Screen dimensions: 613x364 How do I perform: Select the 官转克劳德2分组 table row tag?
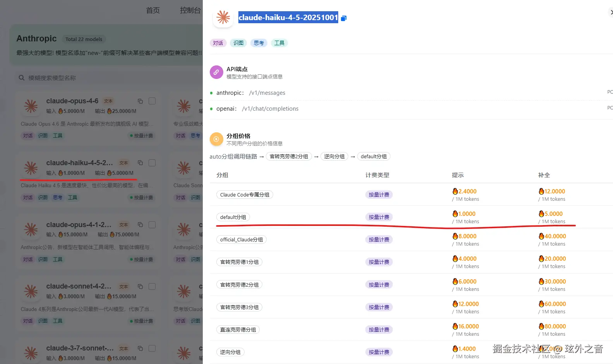(x=239, y=285)
